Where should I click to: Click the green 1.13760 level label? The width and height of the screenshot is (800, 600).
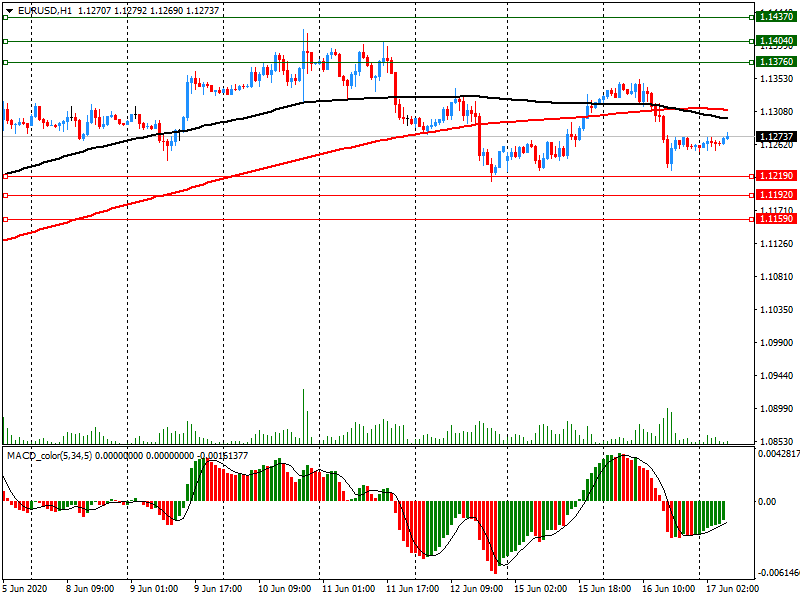click(776, 62)
